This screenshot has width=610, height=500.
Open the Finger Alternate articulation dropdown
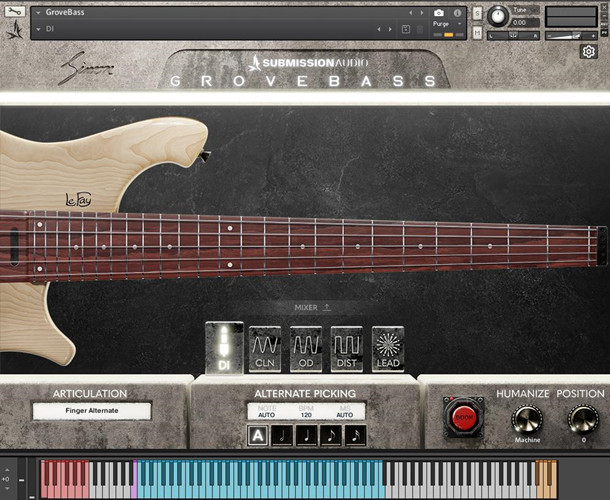pos(92,411)
